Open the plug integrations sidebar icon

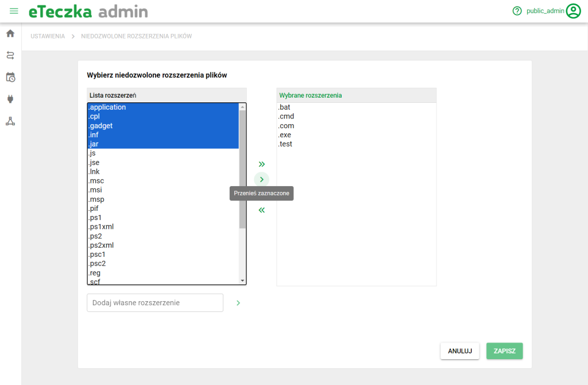tap(10, 99)
